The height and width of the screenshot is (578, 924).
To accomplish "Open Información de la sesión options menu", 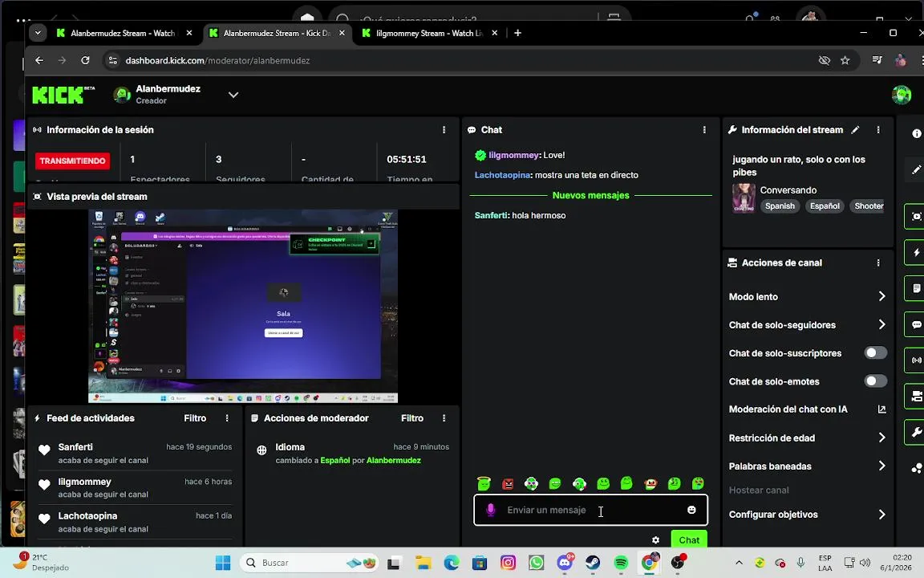I will click(x=444, y=130).
